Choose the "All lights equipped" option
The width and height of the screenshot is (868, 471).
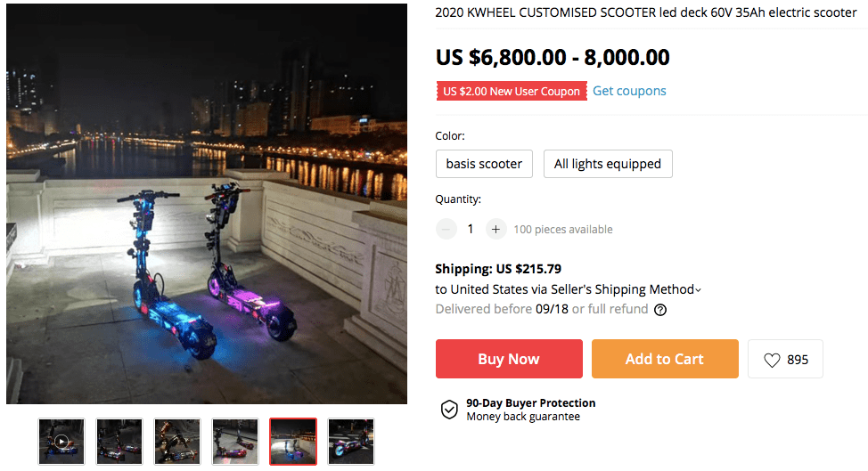[x=608, y=164]
